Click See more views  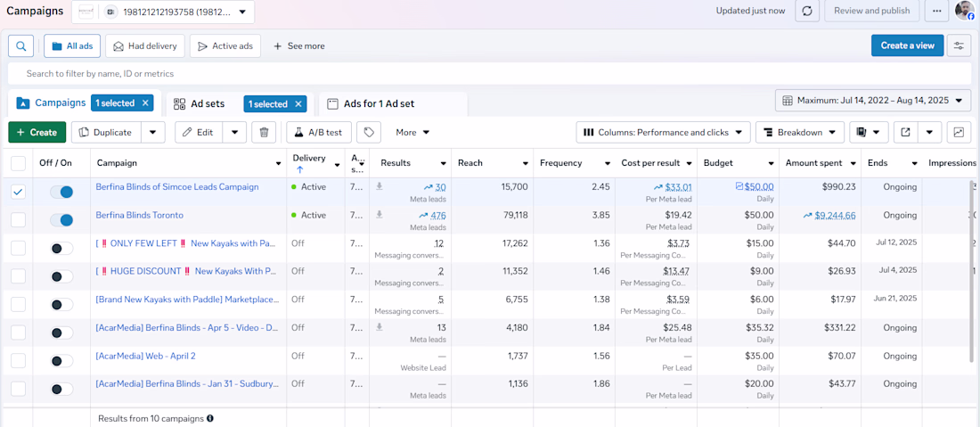pyautogui.click(x=298, y=45)
